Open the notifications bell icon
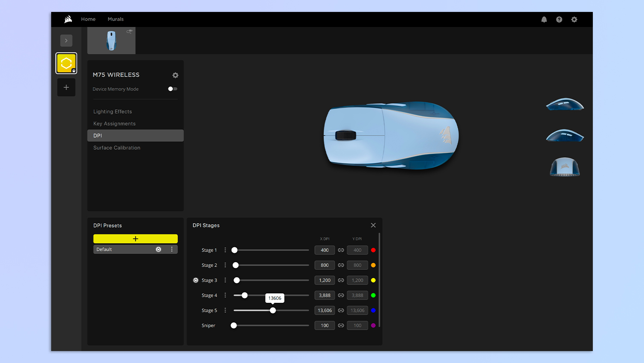 [544, 20]
